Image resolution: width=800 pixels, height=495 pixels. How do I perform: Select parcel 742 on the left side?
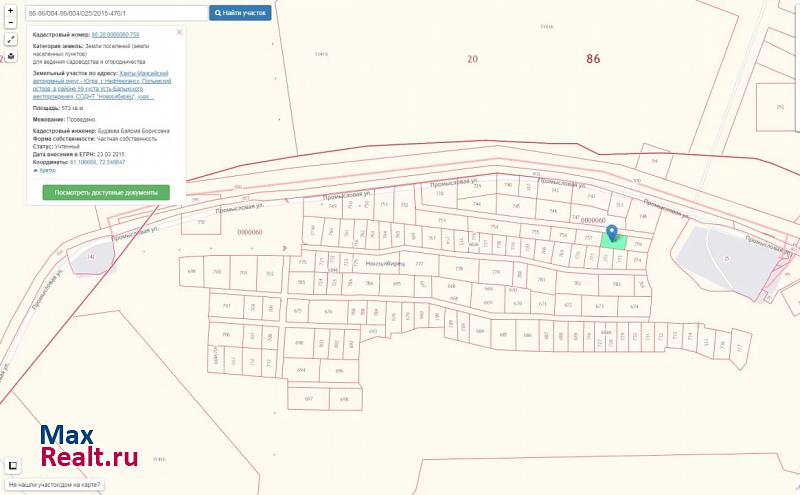(91, 257)
